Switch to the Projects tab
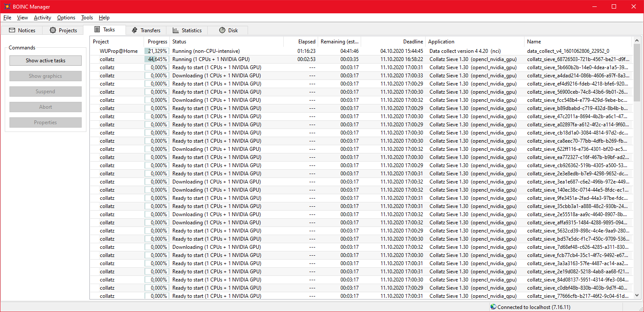 [x=63, y=31]
